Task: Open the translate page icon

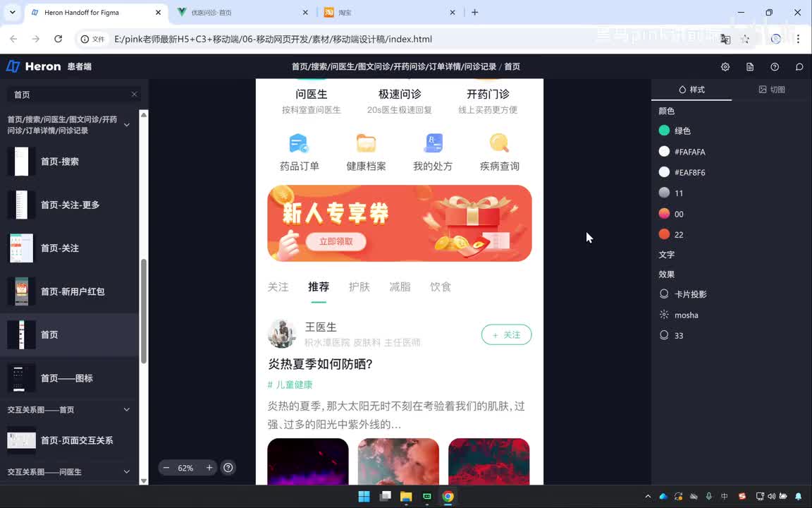Action: tap(725, 39)
